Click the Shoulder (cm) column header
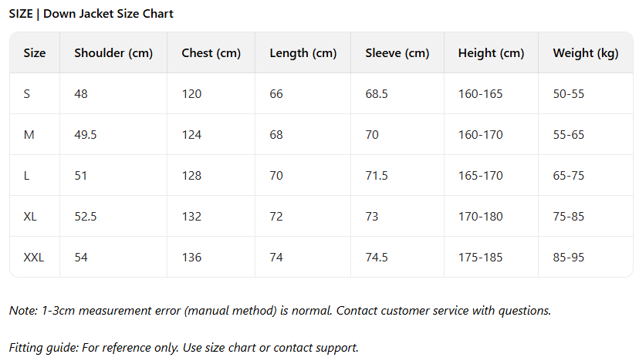 tap(113, 53)
